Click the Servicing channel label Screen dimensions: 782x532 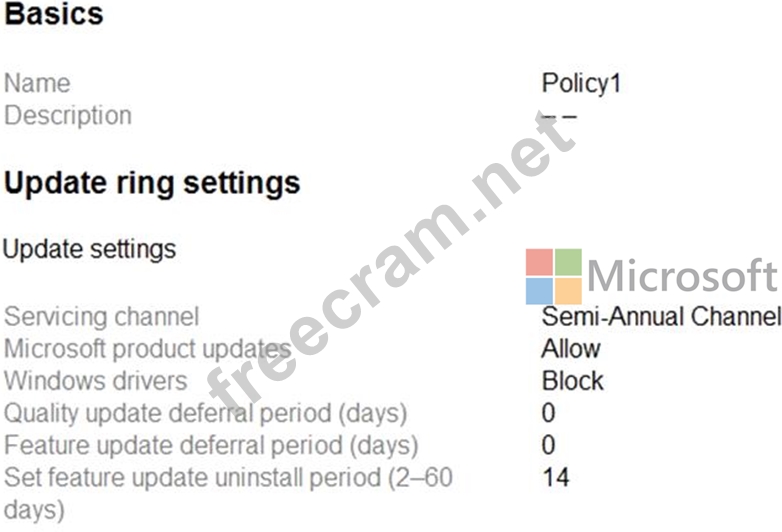coord(102,317)
